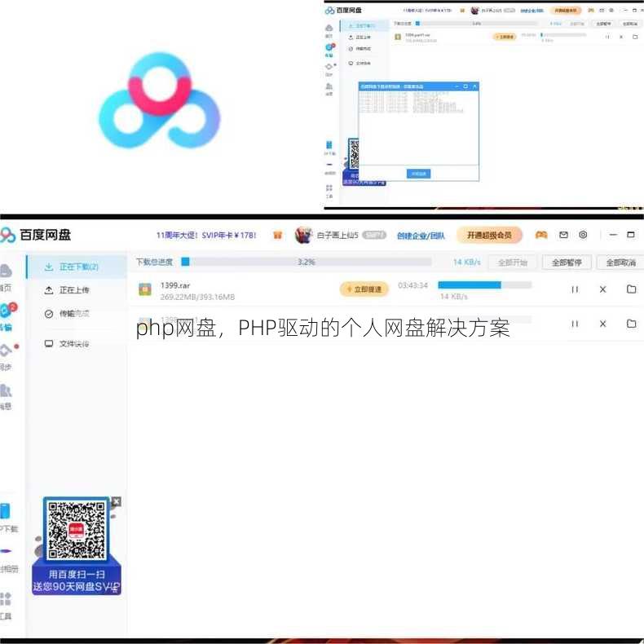
Task: Open the 创建企业/团队 link
Action: [x=421, y=236]
